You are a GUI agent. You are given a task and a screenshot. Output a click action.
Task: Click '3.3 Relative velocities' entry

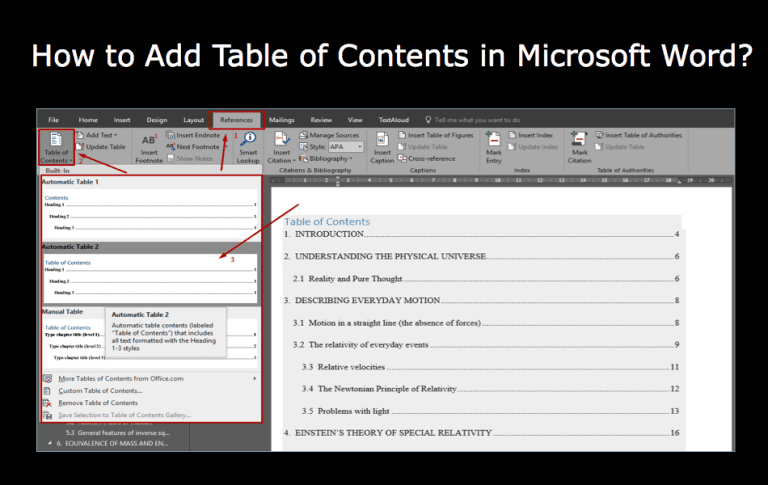491,367
